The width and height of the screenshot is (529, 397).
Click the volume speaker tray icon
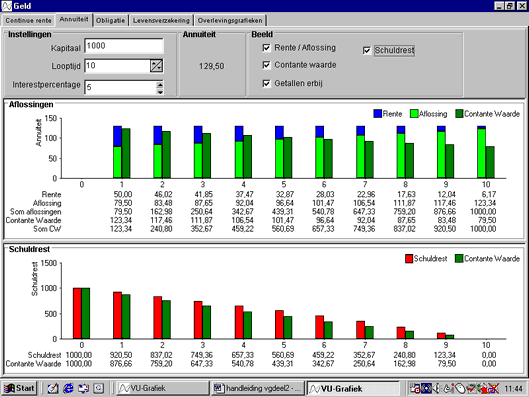436,389
